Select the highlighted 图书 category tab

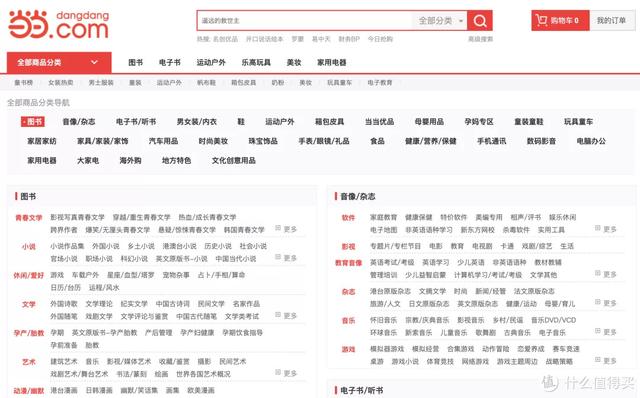[33, 122]
